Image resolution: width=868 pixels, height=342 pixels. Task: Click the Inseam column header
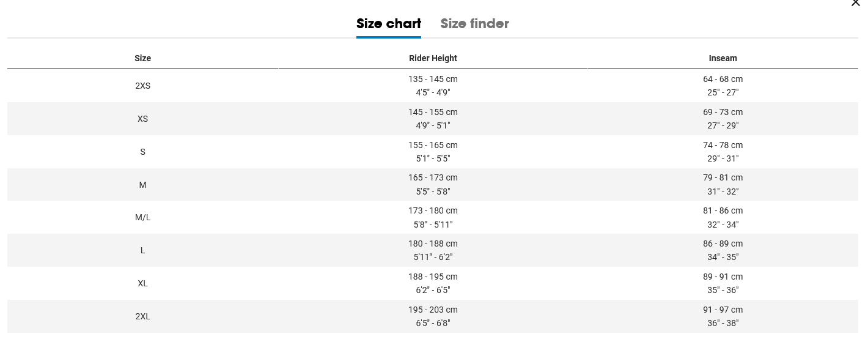tap(723, 58)
